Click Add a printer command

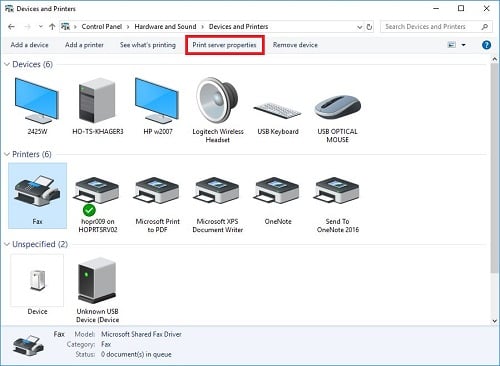coord(84,45)
